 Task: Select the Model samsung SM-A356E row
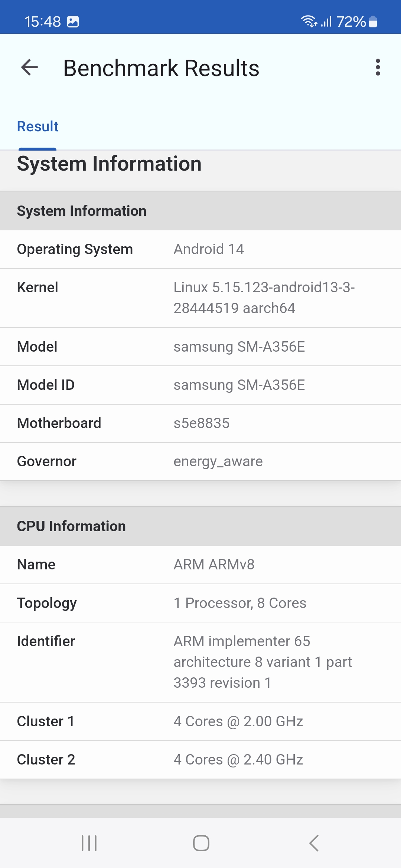pyautogui.click(x=200, y=347)
